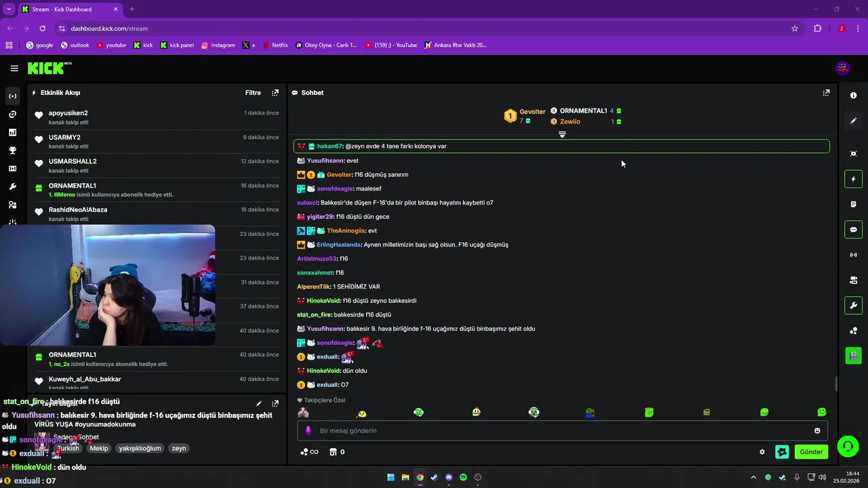Click the Mekip tag

[99, 448]
